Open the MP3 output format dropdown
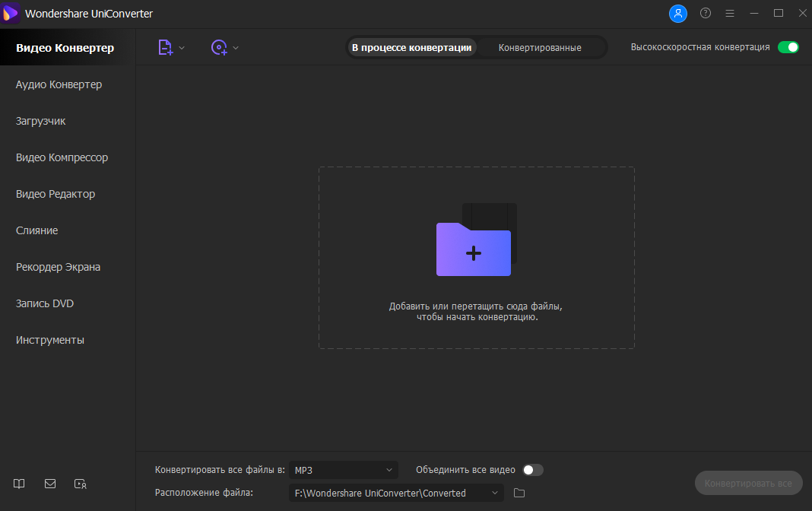Screen dimensions: 812x511 click(344, 470)
